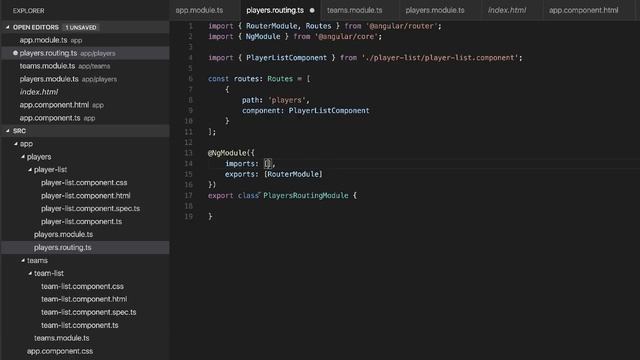Collapse the Open Editors section arrow
The width and height of the screenshot is (640, 360).
(x=7, y=27)
